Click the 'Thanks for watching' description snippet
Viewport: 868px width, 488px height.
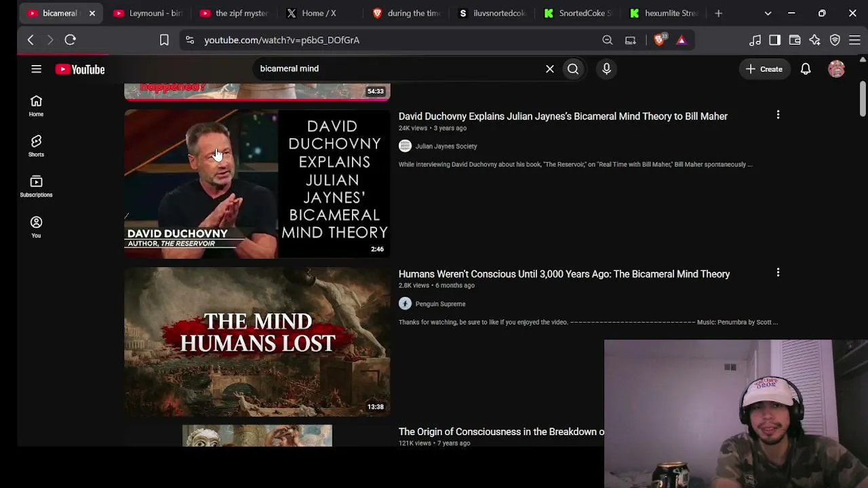(588, 323)
